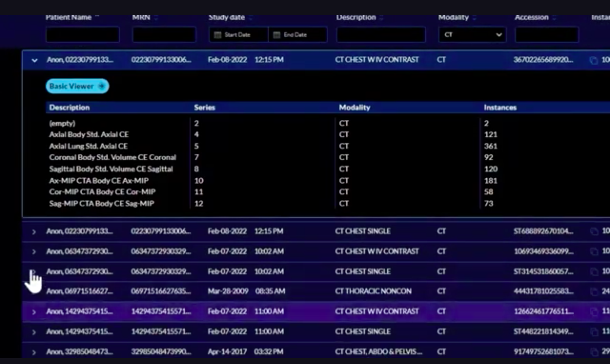Click the Description filter input box
The height and width of the screenshot is (364, 610).
pyautogui.click(x=381, y=35)
